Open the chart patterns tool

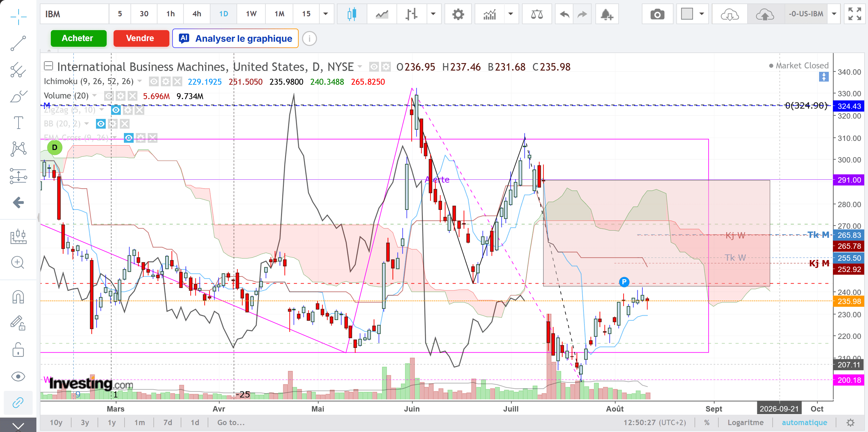[x=18, y=149]
